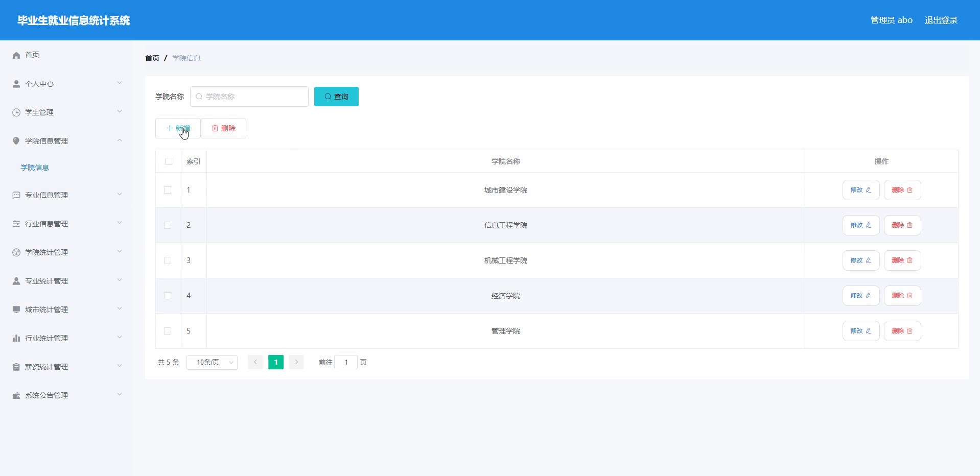980x476 pixels.
Task: Expand 行业信息管理 menu chevron
Action: coord(120,223)
